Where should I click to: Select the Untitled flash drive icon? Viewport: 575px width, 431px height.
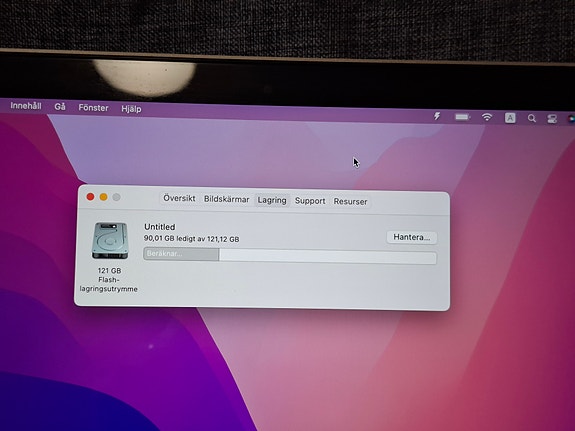(110, 241)
